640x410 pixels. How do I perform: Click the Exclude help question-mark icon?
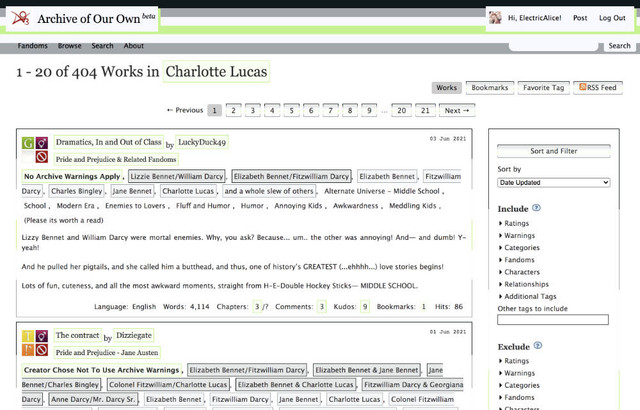[538, 346]
